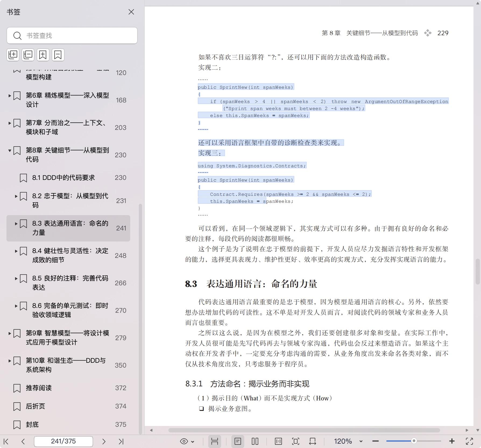Open eye mode dropdown arrow
This screenshot has width=481, height=448.
coord(193,442)
